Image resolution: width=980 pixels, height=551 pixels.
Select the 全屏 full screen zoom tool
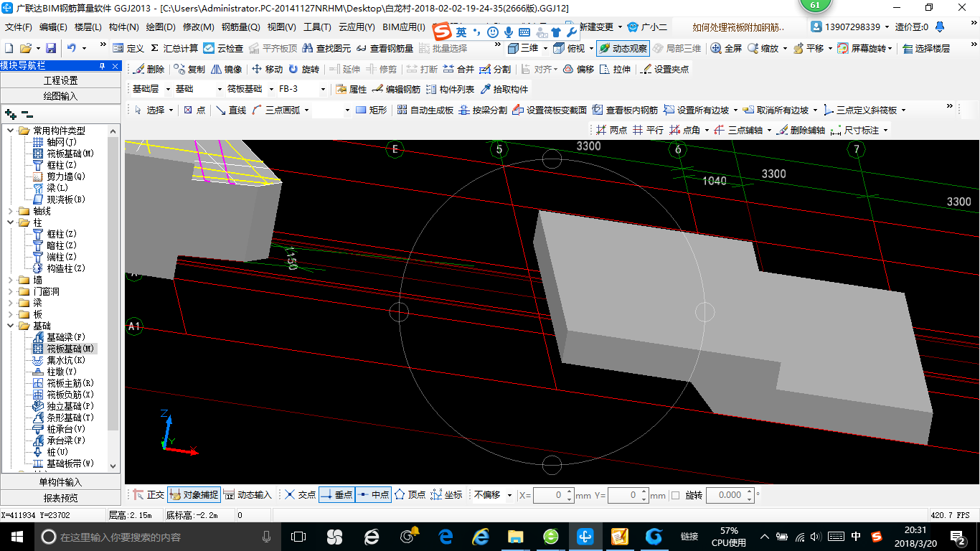click(726, 48)
